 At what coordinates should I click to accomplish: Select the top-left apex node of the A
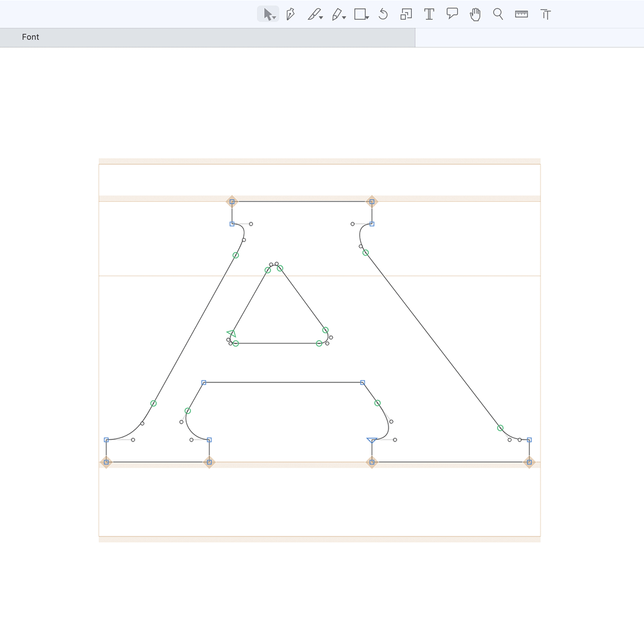(x=232, y=201)
